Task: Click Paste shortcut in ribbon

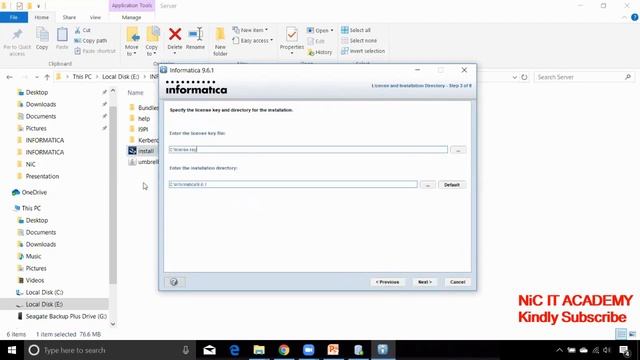Action: tap(95, 51)
